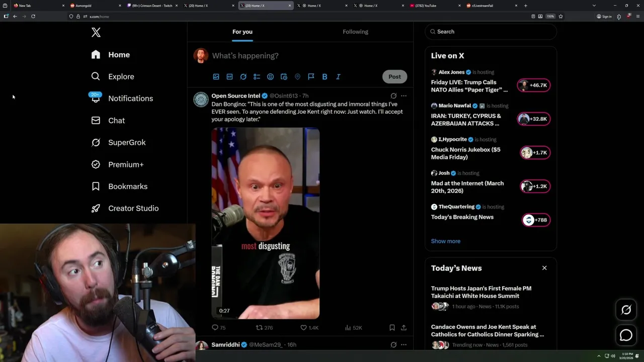The width and height of the screenshot is (644, 362).
Task: Open Bookmarks in the sidebar
Action: click(x=119, y=187)
